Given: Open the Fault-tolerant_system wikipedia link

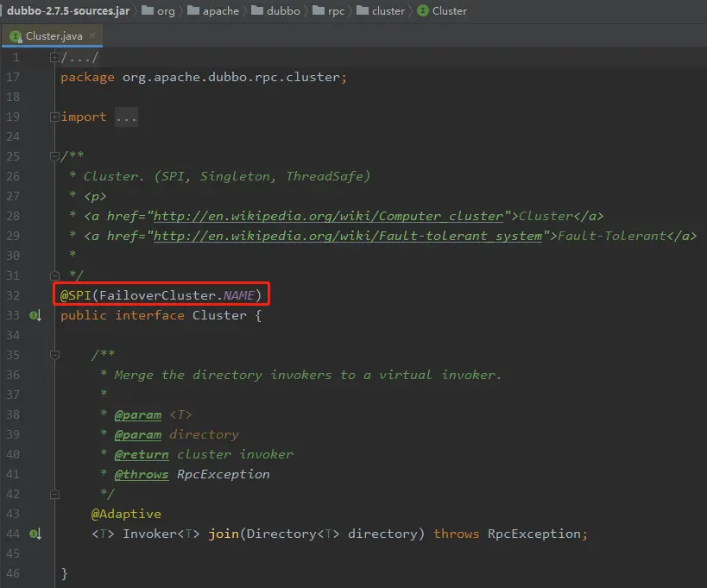Looking at the screenshot, I should click(348, 236).
